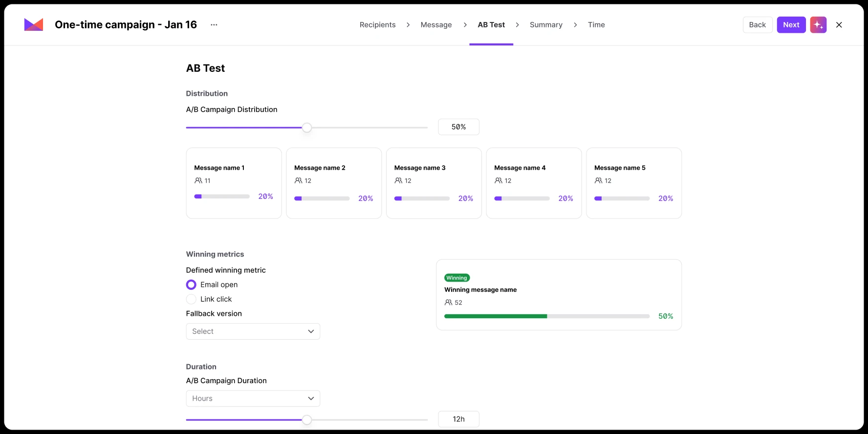Screen dimensions: 868x434
Task: Go to the Recipients step
Action: 377,25
